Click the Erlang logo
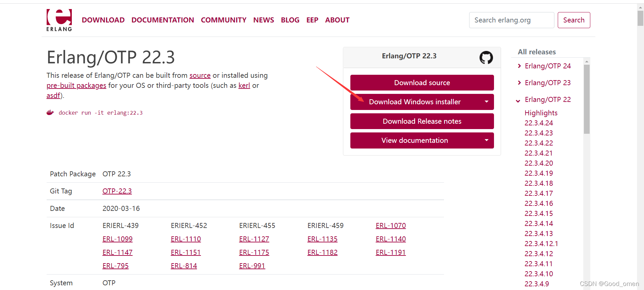This screenshot has width=644, height=290. click(x=59, y=20)
